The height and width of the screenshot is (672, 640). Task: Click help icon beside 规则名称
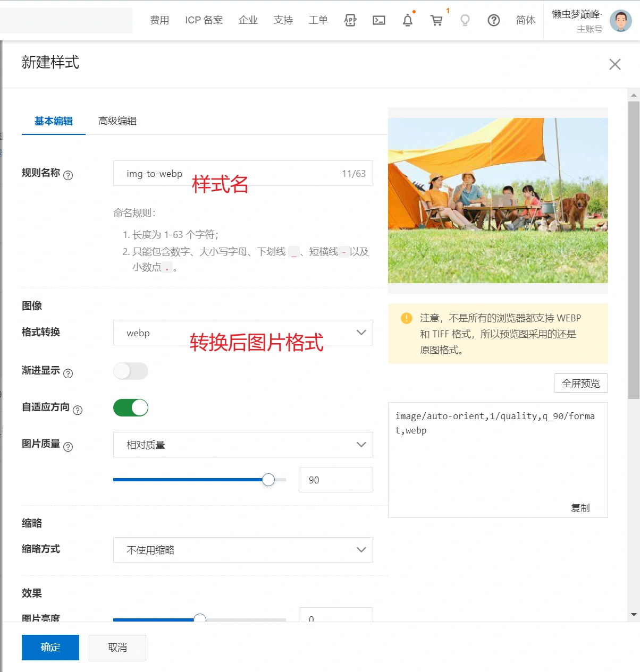click(68, 175)
